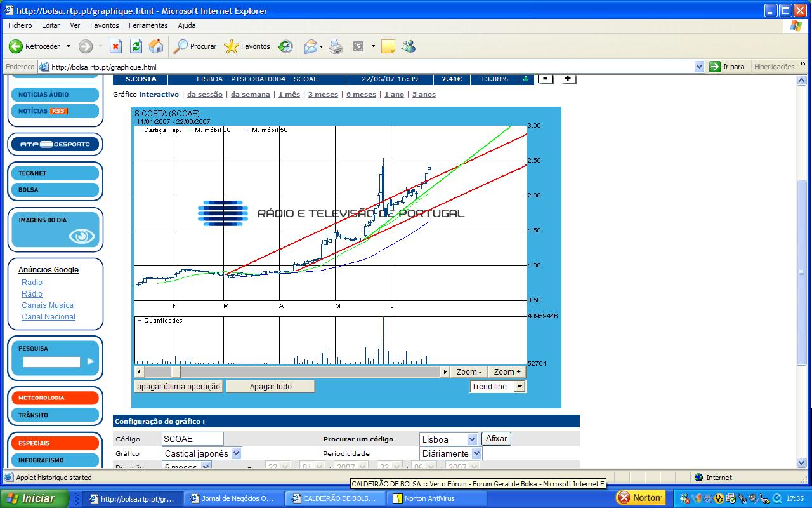Open the Favoritos menu
Viewport: 812px width, 508px height.
tap(104, 25)
